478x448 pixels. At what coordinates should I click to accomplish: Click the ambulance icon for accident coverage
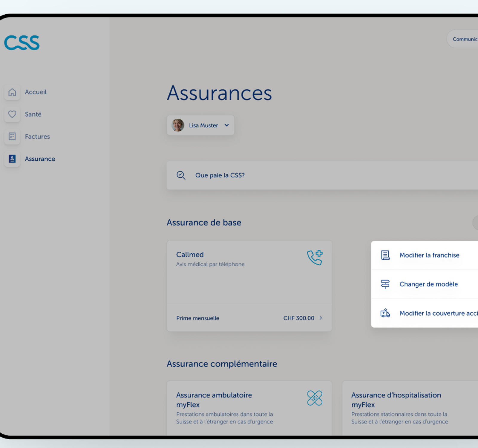click(x=385, y=313)
